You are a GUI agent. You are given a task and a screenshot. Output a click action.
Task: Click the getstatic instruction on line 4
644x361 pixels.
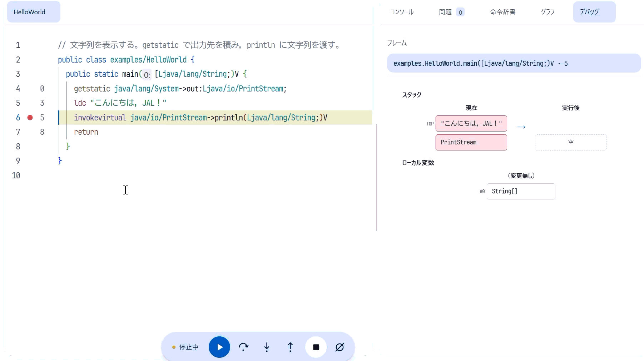point(92,89)
